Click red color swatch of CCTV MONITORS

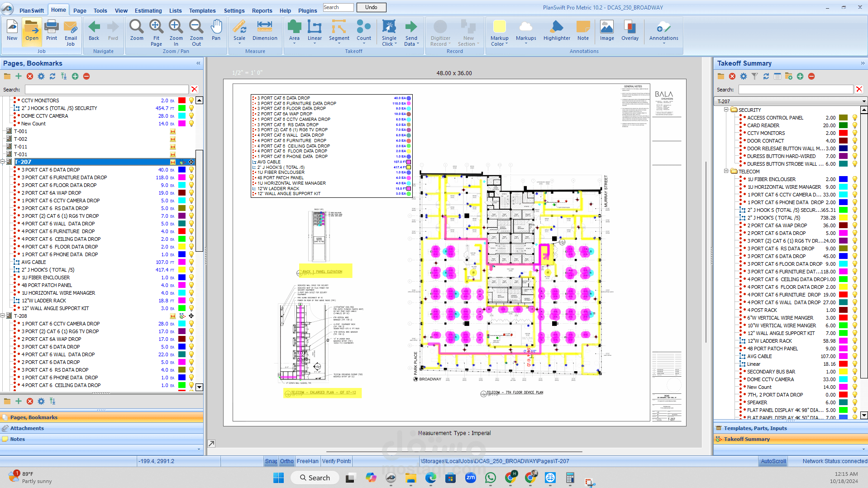click(181, 100)
